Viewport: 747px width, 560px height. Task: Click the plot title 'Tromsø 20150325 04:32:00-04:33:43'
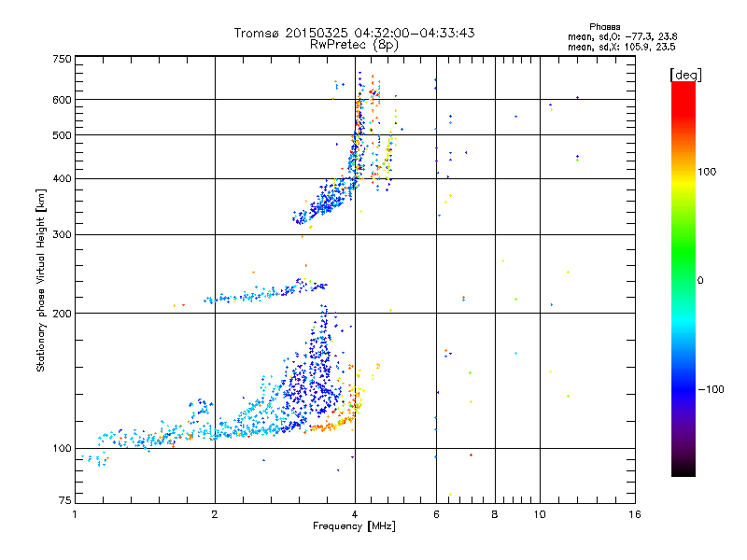(354, 33)
